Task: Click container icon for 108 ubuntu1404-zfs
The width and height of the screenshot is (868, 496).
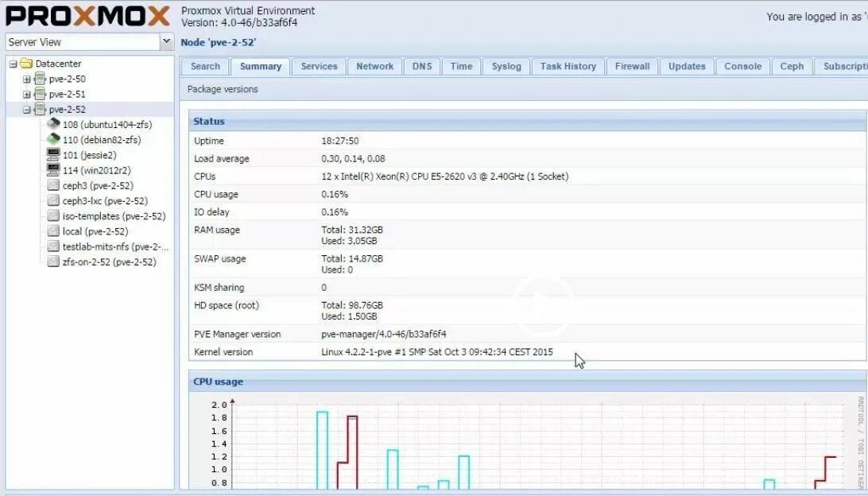Action: [x=53, y=124]
